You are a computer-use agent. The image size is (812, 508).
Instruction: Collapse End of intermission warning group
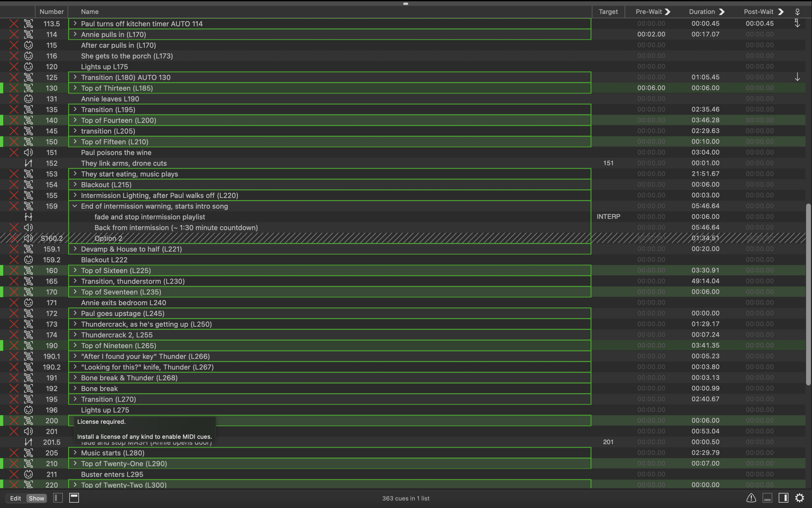point(75,206)
